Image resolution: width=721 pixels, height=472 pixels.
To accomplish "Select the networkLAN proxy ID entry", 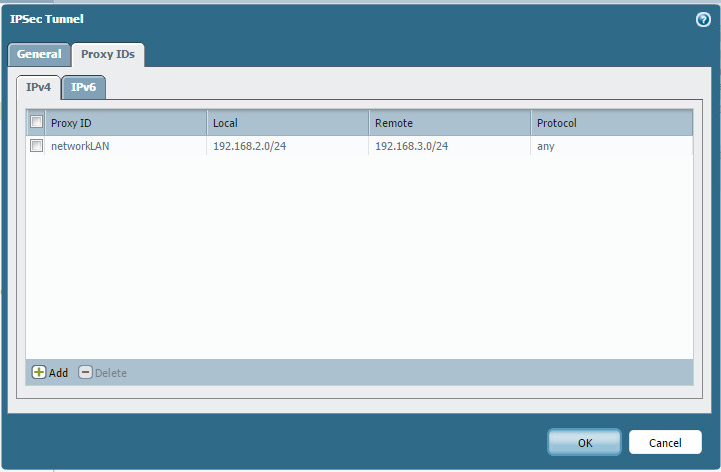I will point(80,146).
